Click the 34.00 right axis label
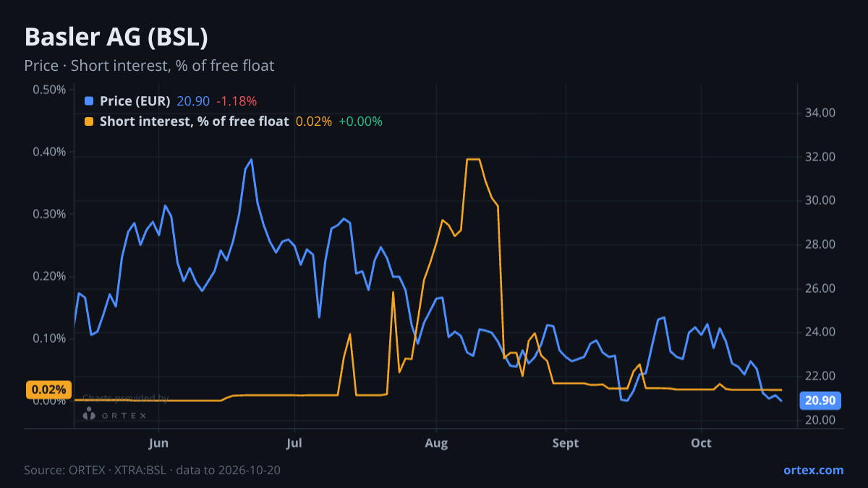 pos(820,113)
